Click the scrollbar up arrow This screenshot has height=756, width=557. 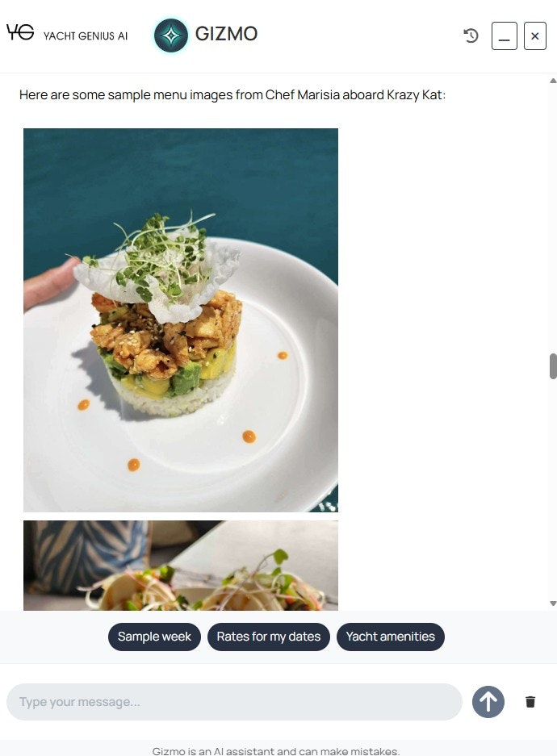point(553,81)
